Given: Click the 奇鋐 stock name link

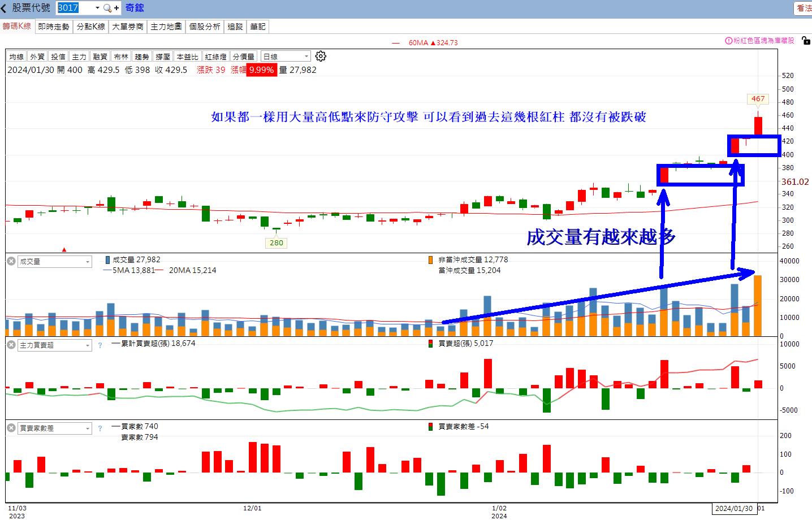Looking at the screenshot, I should 135,7.
